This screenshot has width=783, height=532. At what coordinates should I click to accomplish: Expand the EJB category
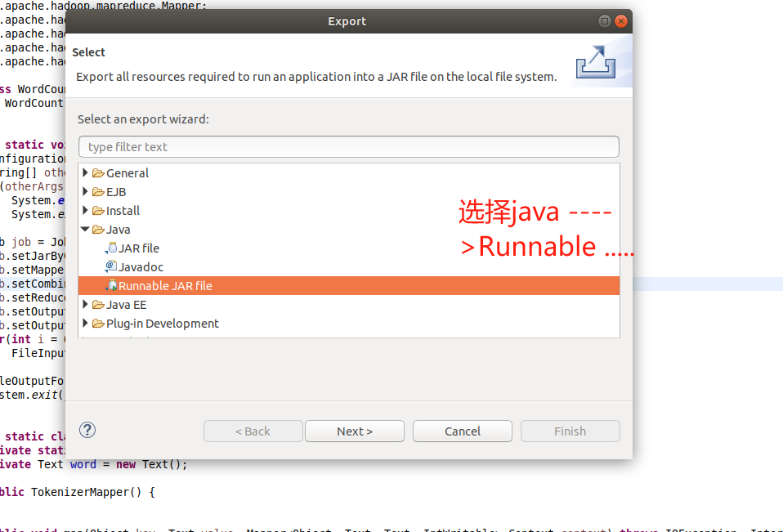click(85, 192)
